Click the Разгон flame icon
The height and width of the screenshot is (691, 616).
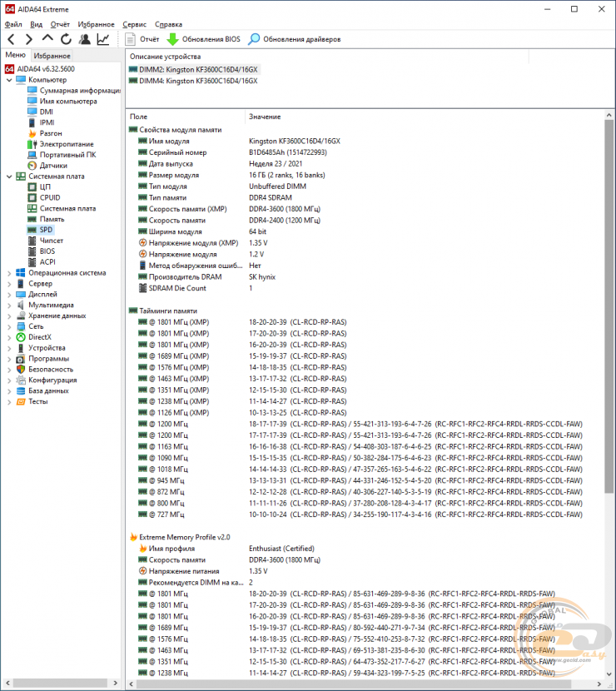click(32, 133)
